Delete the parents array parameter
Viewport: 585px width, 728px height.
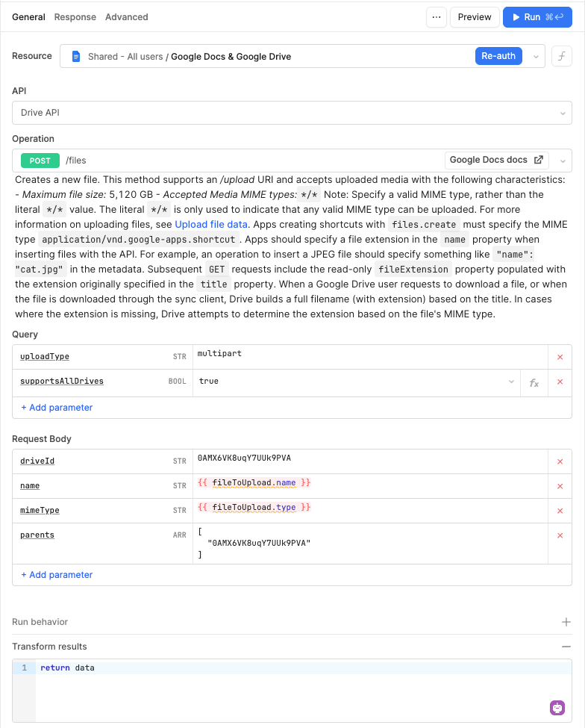click(x=560, y=535)
